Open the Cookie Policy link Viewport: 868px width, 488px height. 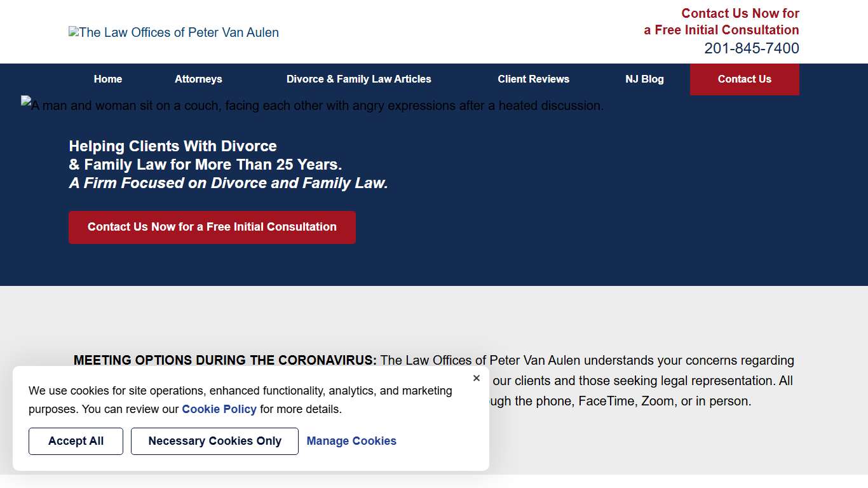coord(219,409)
